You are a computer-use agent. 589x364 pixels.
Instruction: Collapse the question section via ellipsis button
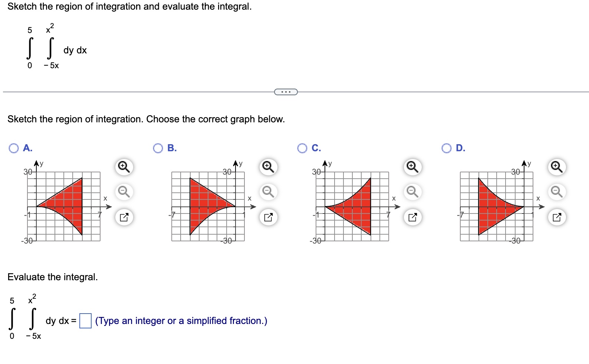286,91
